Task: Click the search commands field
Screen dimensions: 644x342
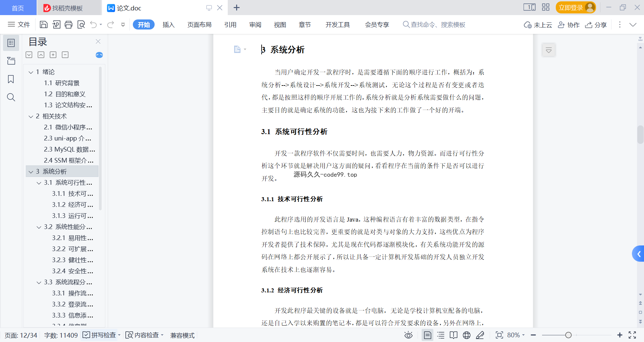Action: 434,24
